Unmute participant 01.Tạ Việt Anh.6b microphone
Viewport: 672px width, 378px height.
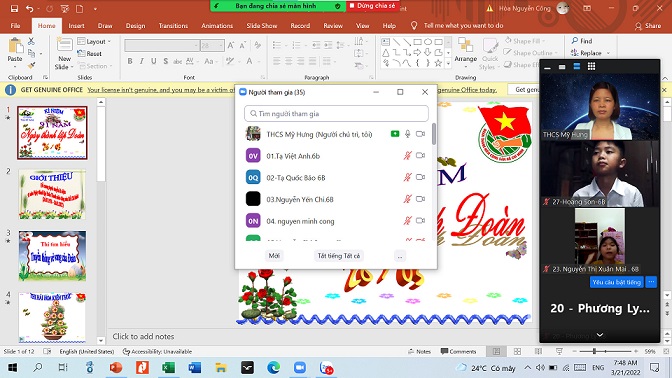[407, 156]
